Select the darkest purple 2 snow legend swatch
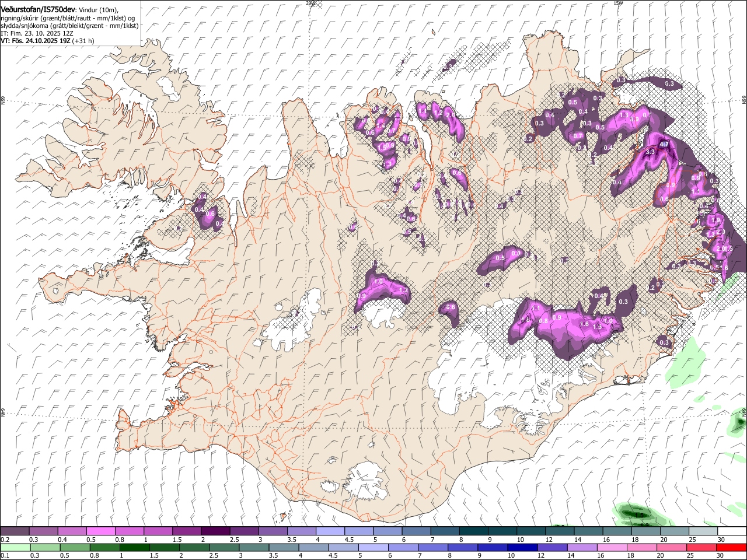 (x=215, y=531)
